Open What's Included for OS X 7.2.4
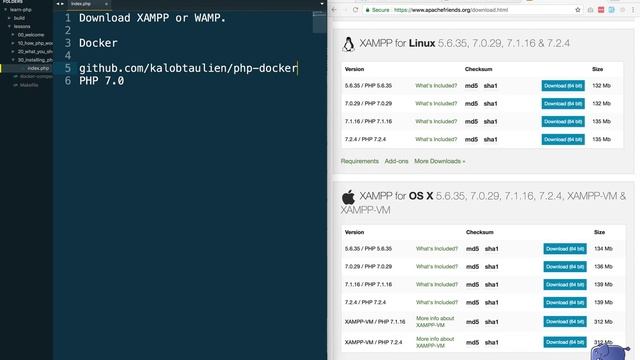The width and height of the screenshot is (640, 360). pyautogui.click(x=437, y=303)
